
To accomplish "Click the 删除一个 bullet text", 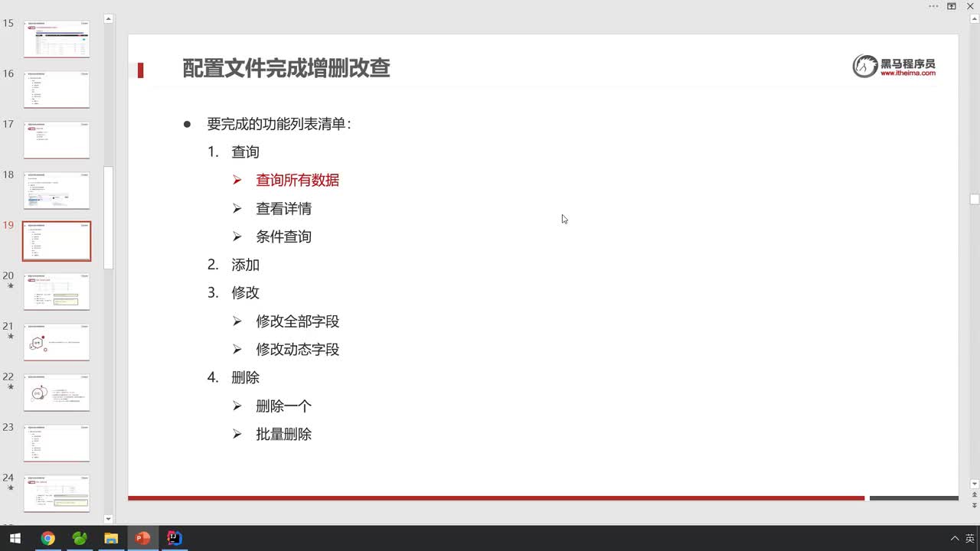I will (283, 406).
